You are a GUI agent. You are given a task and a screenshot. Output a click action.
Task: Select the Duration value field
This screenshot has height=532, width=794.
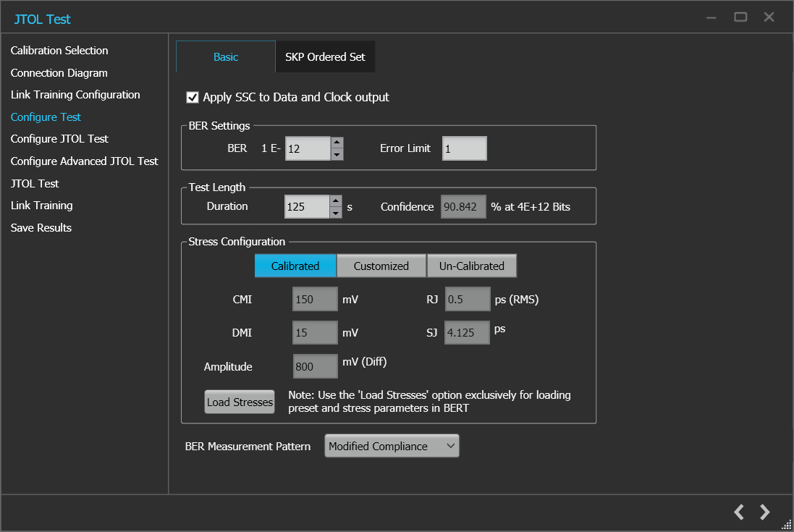click(307, 206)
